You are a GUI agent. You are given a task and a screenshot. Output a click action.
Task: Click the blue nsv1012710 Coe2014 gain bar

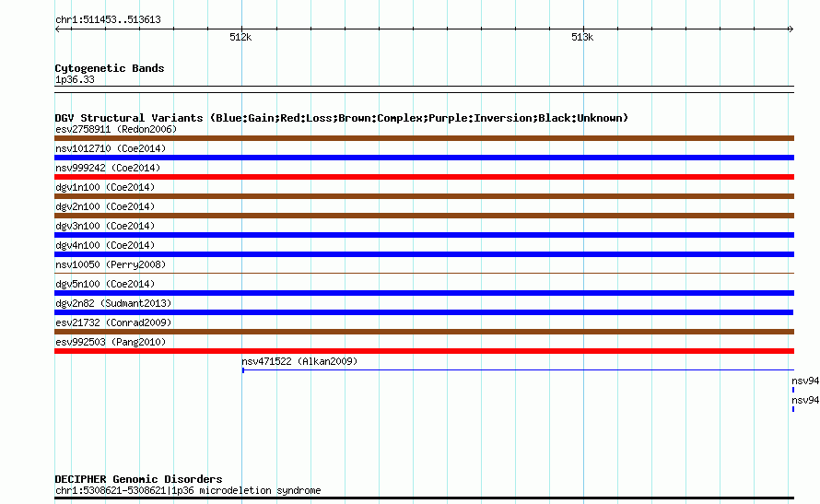(424, 158)
